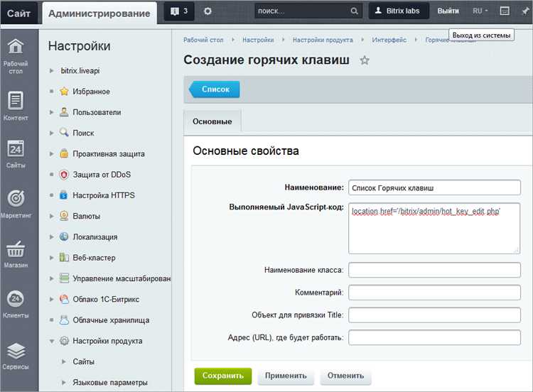Screen dimensions: 533x392
Task: Expand the bitrix.liveapi tree node
Action: pyautogui.click(x=52, y=70)
